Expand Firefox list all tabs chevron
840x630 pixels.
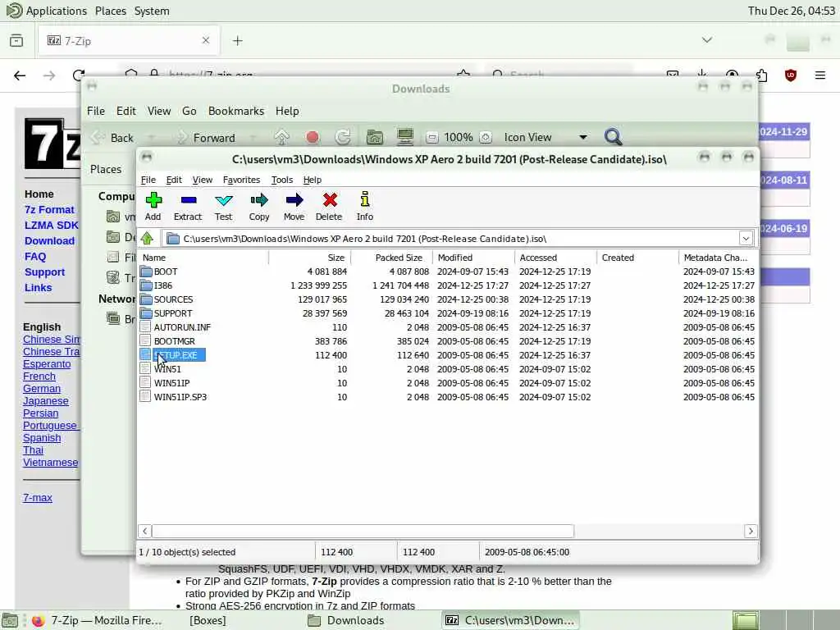point(707,40)
